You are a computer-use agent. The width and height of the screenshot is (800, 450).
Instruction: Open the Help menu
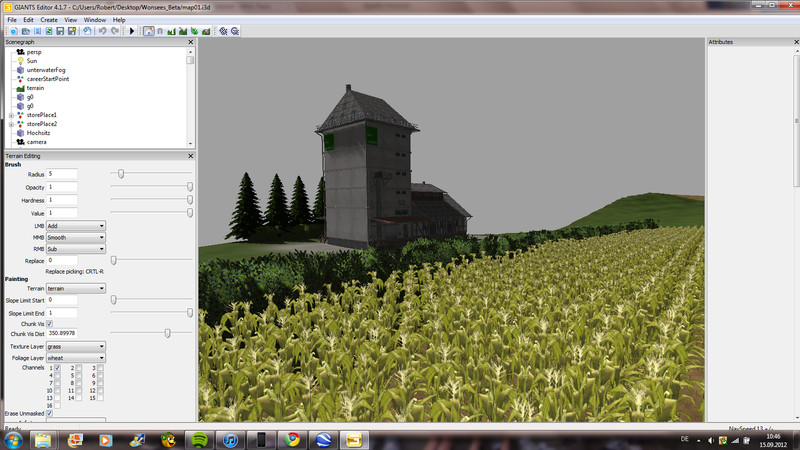click(119, 20)
